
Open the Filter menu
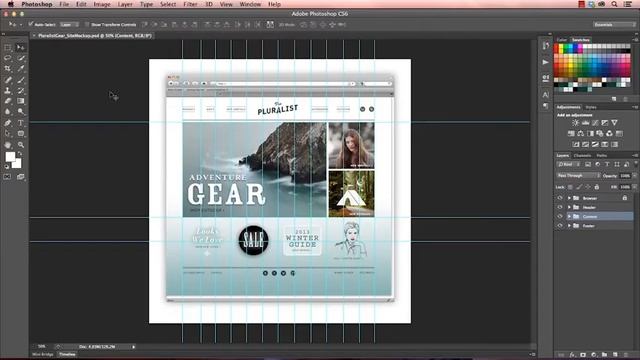190,4
